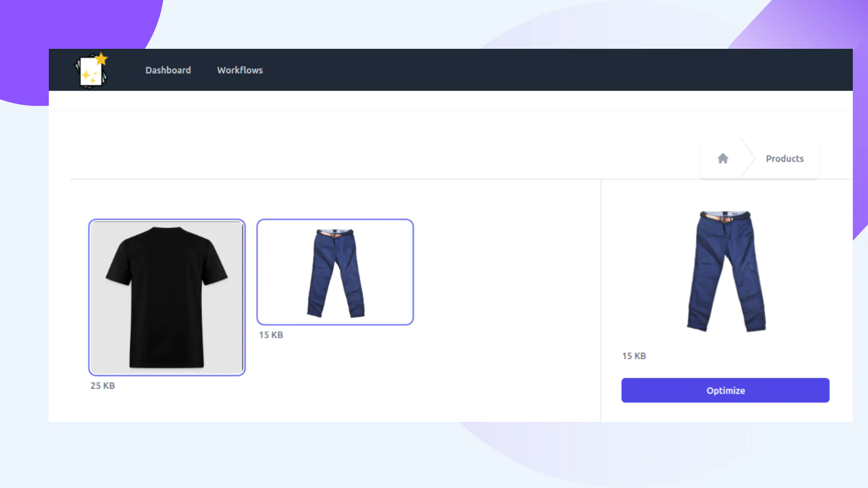Click the 15 KB label under pants thumbnail
The width and height of the screenshot is (868, 488).
(271, 335)
